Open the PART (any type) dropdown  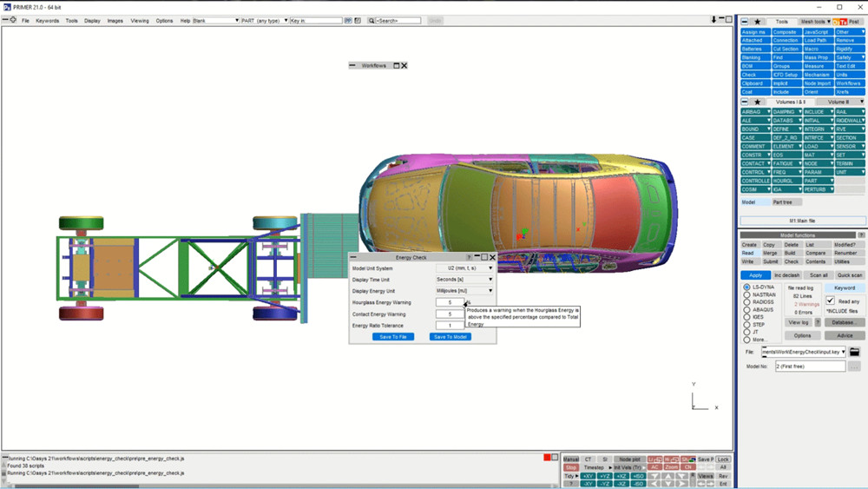pyautogui.click(x=265, y=21)
